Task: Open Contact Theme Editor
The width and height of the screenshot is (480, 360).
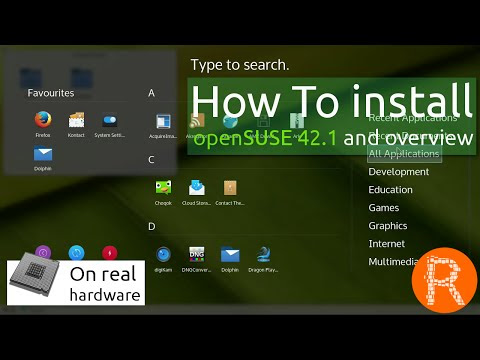Action: coord(230,192)
